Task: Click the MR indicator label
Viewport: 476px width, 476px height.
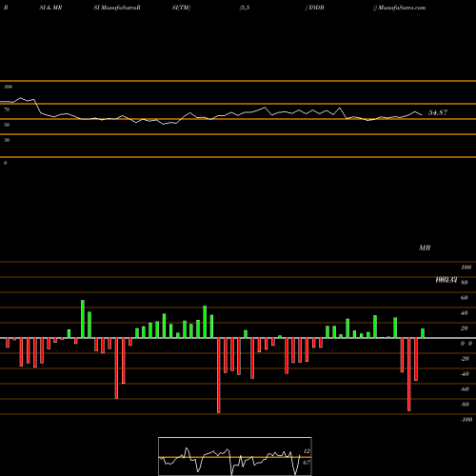Action: [x=425, y=248]
